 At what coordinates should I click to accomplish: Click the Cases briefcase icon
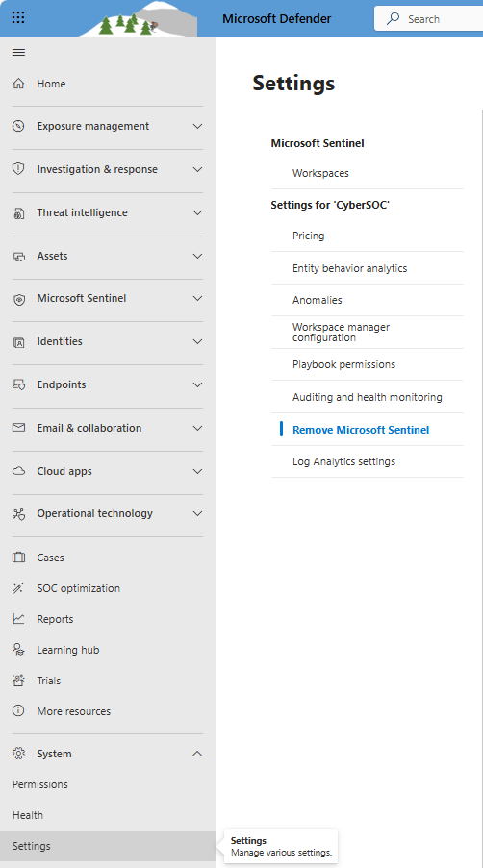click(18, 558)
